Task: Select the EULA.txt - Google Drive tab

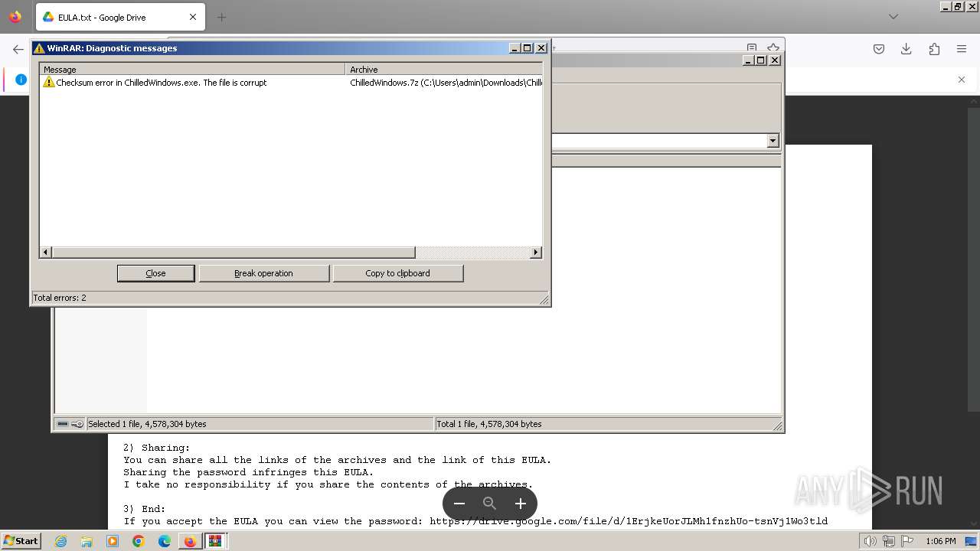Action: 120,17
